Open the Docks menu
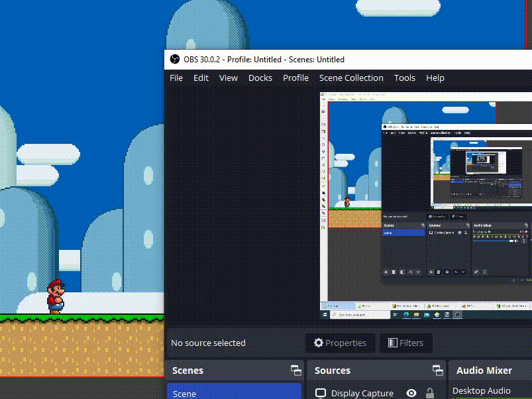The image size is (532, 399). (x=260, y=78)
